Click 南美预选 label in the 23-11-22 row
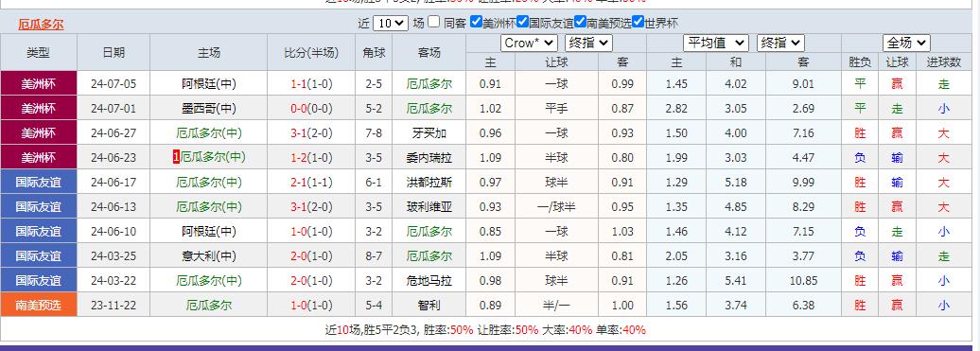 tap(39, 306)
